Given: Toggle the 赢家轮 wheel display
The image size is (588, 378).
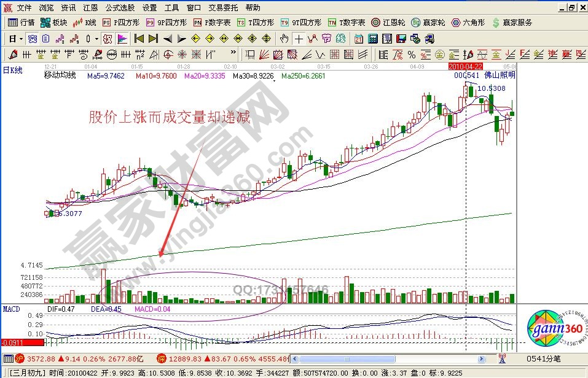Looking at the screenshot, I should [427, 23].
